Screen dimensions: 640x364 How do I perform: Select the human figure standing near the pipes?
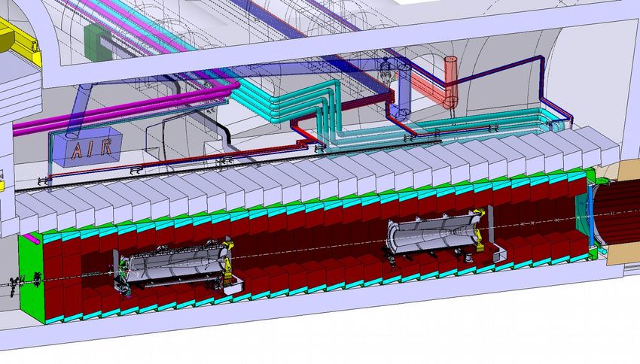[386, 72]
